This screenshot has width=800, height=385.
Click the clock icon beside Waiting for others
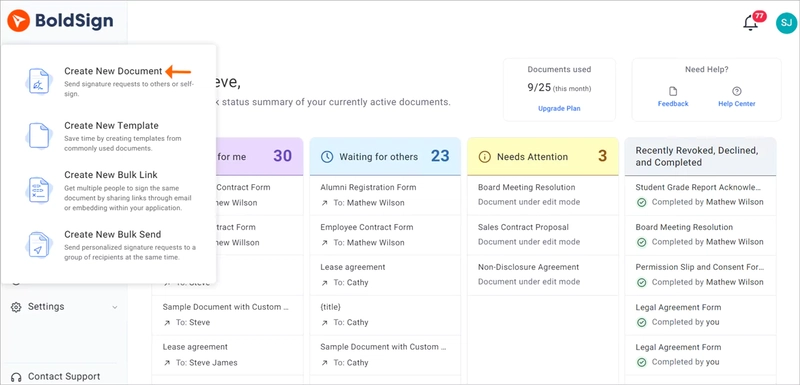click(327, 157)
